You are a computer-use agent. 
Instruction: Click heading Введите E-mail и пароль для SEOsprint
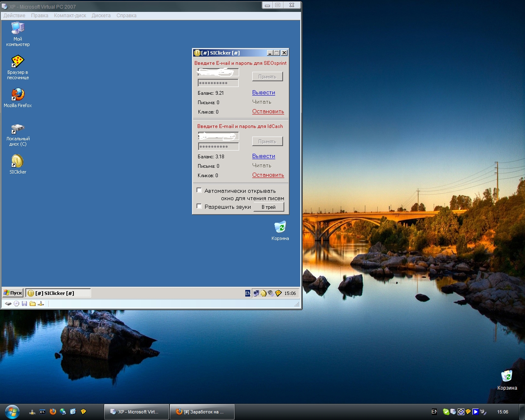240,63
